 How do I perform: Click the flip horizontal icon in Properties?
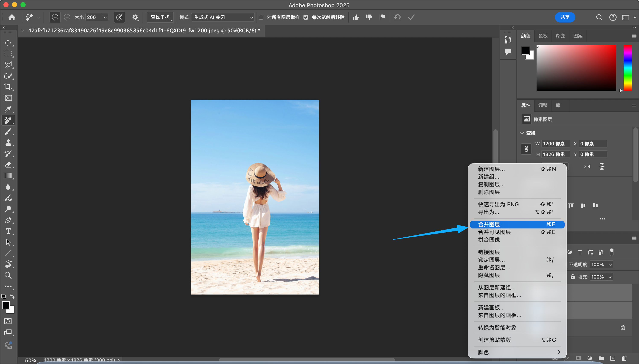tap(587, 166)
